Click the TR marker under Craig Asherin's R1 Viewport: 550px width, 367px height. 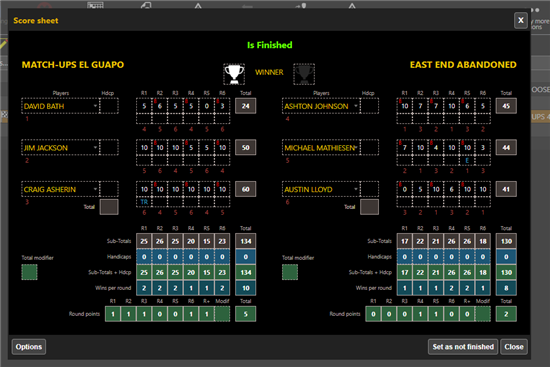click(x=144, y=202)
